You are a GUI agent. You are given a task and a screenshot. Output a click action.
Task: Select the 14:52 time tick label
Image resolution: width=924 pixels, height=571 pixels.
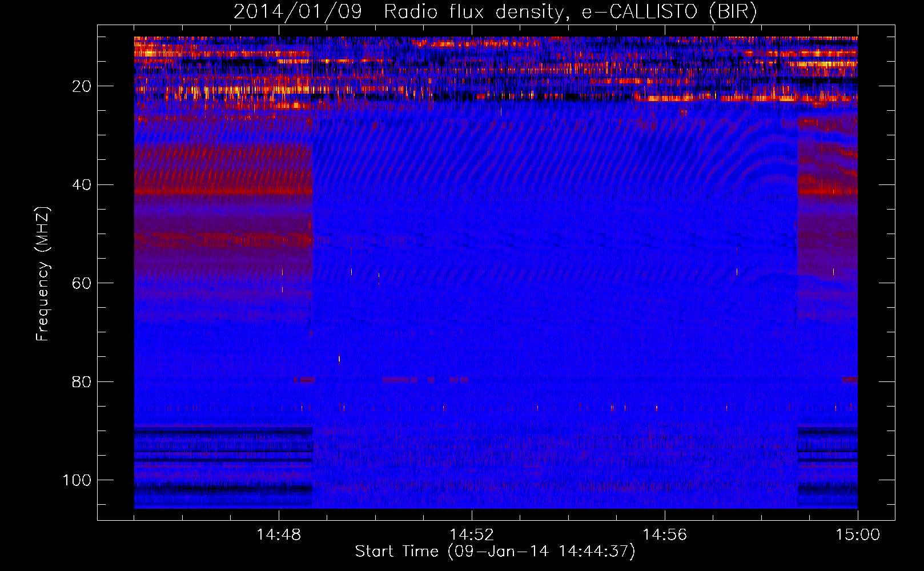[x=472, y=535]
